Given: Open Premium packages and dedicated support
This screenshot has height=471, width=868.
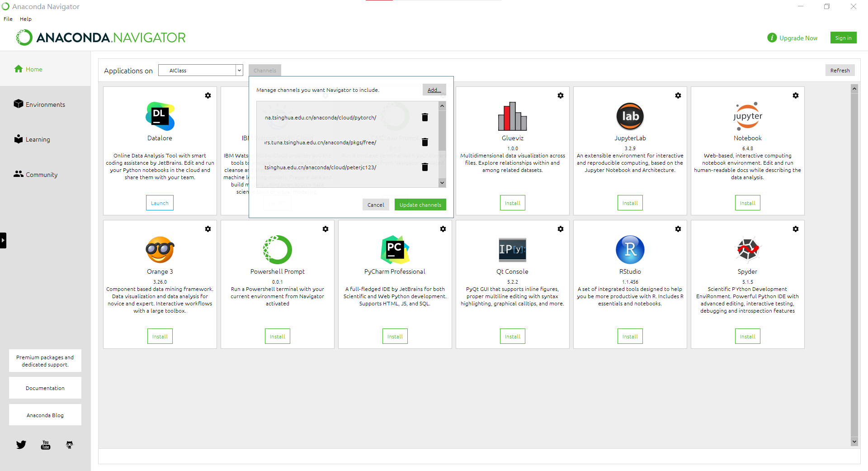Looking at the screenshot, I should pyautogui.click(x=45, y=361).
